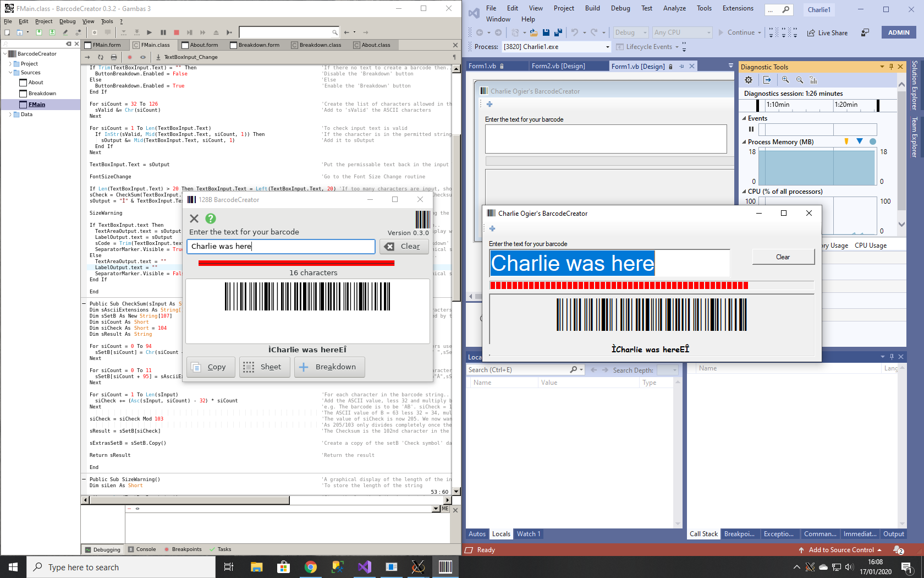Viewport: 924px width, 578px height.
Task: Pause the Events track in Diagnostic Tools
Action: pos(751,129)
